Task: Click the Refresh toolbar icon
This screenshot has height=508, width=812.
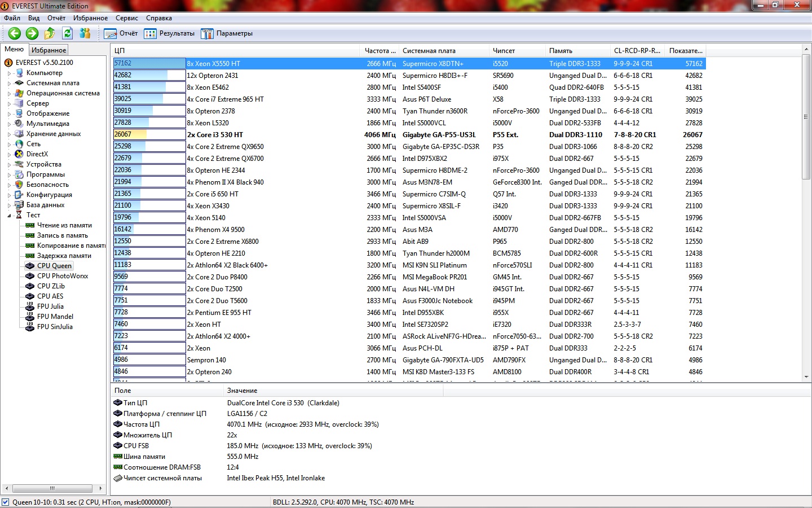Action: (x=68, y=33)
